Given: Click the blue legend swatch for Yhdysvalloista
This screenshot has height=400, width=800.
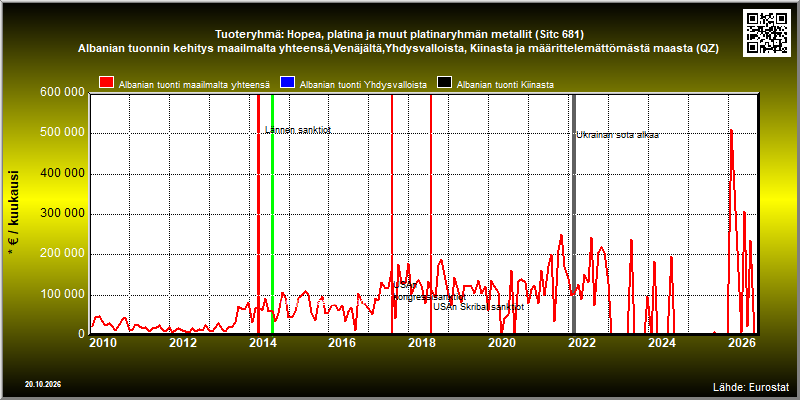Looking at the screenshot, I should 288,84.
